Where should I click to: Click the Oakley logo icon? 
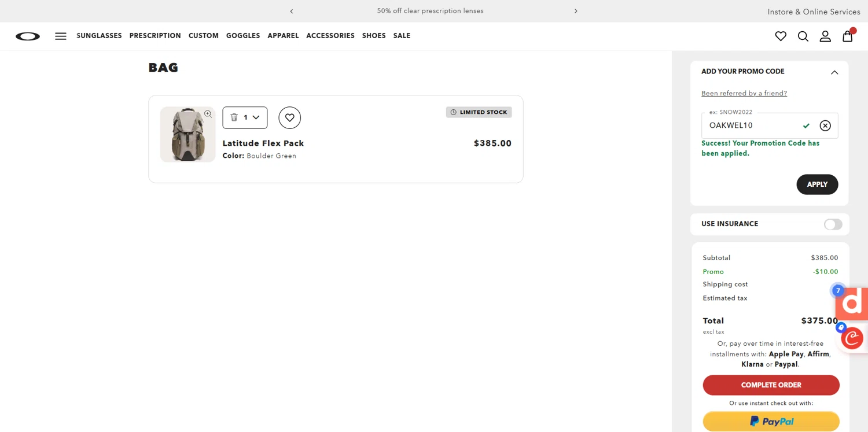pos(28,36)
